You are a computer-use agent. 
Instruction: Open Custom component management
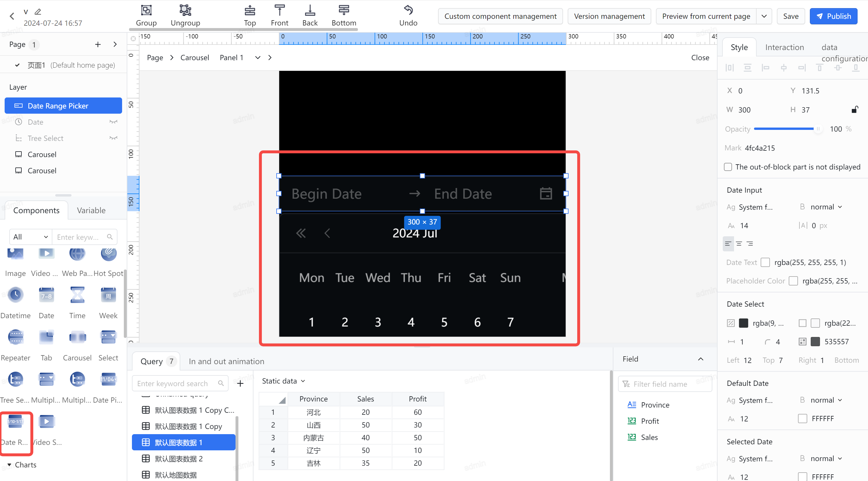(x=500, y=16)
